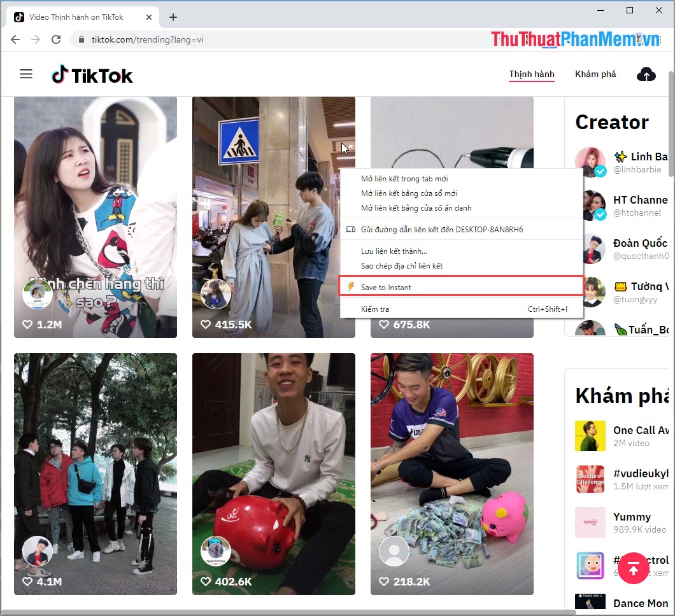Select the Thịnh hành tab
This screenshot has height=616, width=675.
click(x=531, y=74)
